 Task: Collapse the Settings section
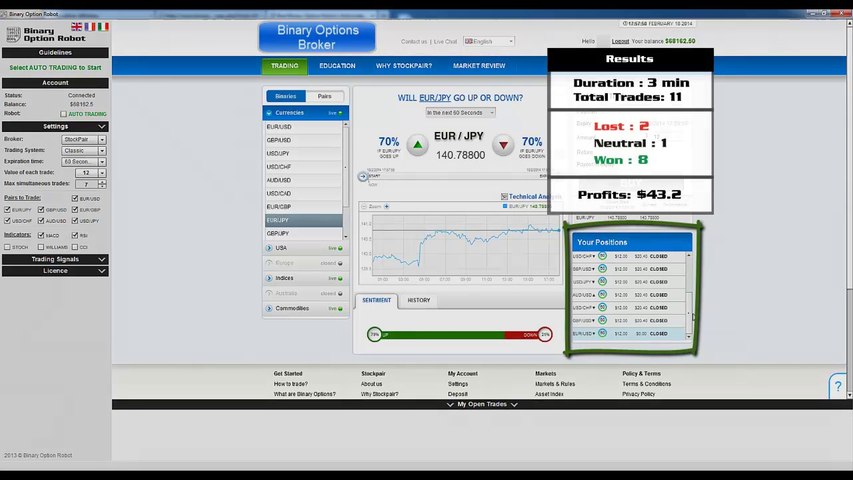pyautogui.click(x=55, y=126)
